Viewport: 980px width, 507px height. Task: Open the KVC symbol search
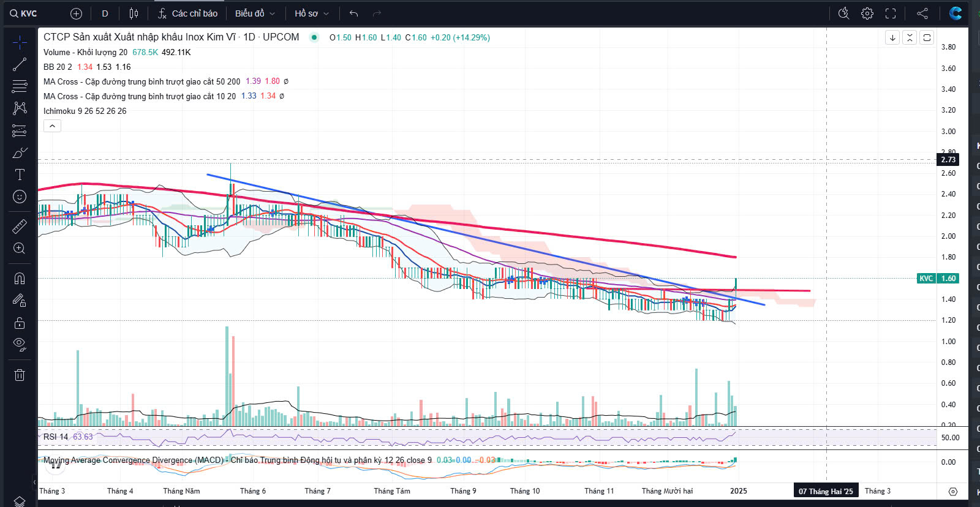coord(23,13)
